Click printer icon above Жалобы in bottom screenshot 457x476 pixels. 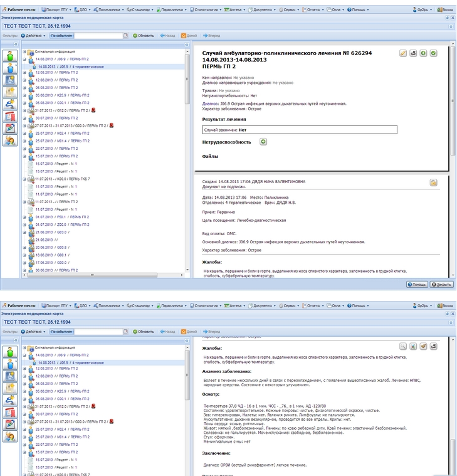coord(433,346)
